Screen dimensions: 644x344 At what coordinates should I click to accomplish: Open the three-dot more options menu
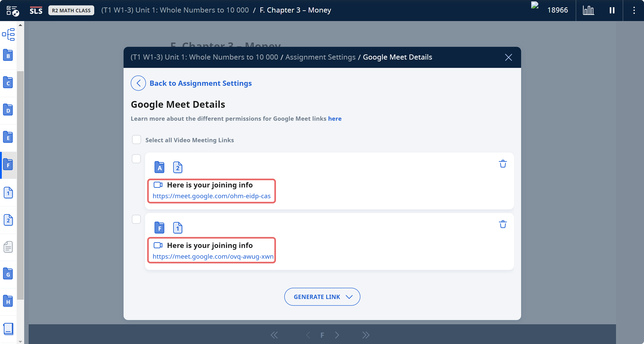tap(634, 10)
